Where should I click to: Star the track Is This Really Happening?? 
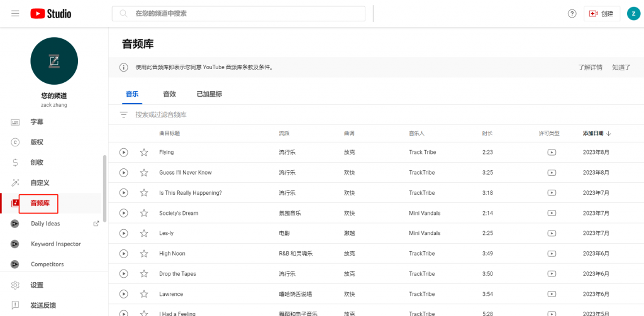[x=144, y=192]
